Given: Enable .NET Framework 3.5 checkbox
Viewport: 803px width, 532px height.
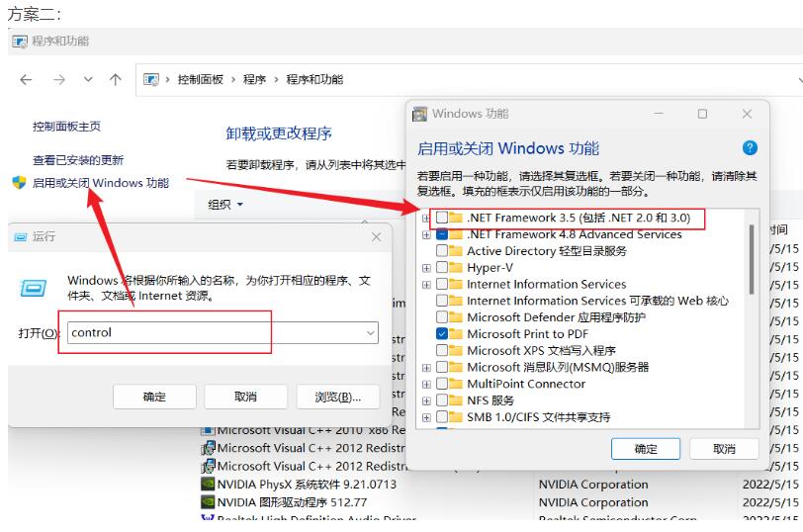Looking at the screenshot, I should click(442, 218).
